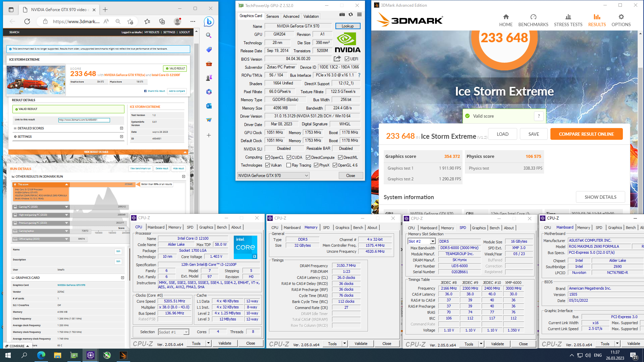Click link to this result URL field
Viewport: 644px width, 362px height.
tap(84, 120)
